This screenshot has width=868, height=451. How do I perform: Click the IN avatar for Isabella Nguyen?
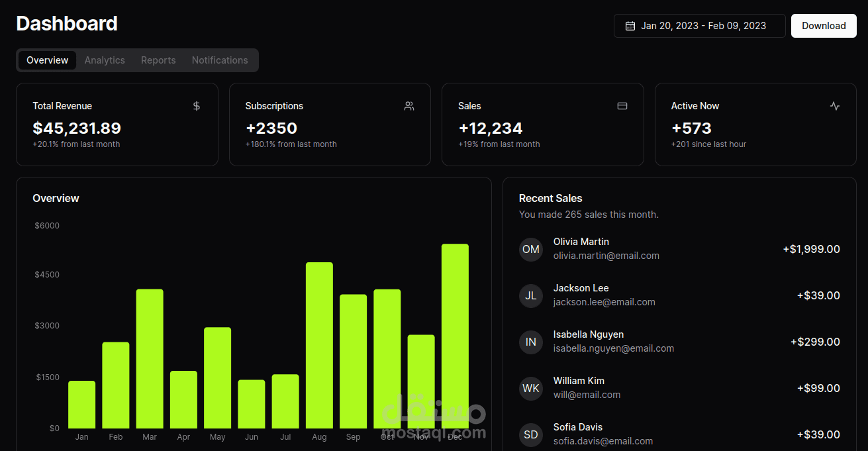(531, 342)
